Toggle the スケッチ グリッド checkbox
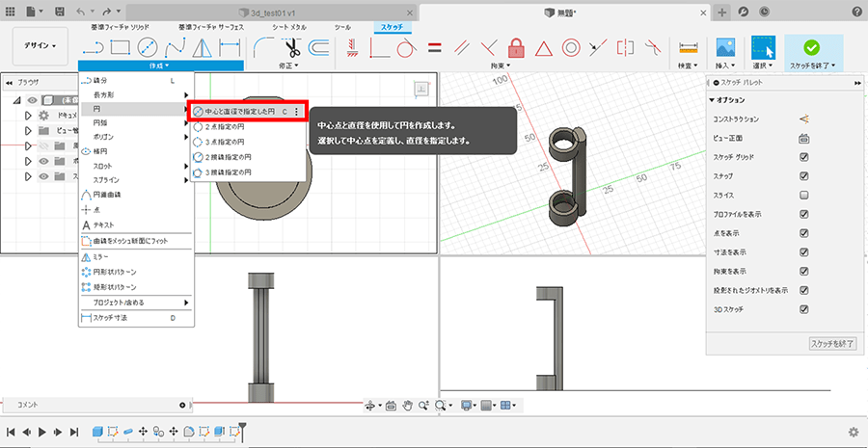 (803, 157)
